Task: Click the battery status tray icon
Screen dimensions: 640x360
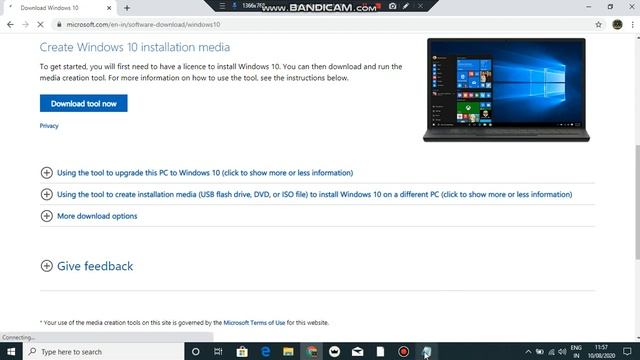Action: point(540,351)
